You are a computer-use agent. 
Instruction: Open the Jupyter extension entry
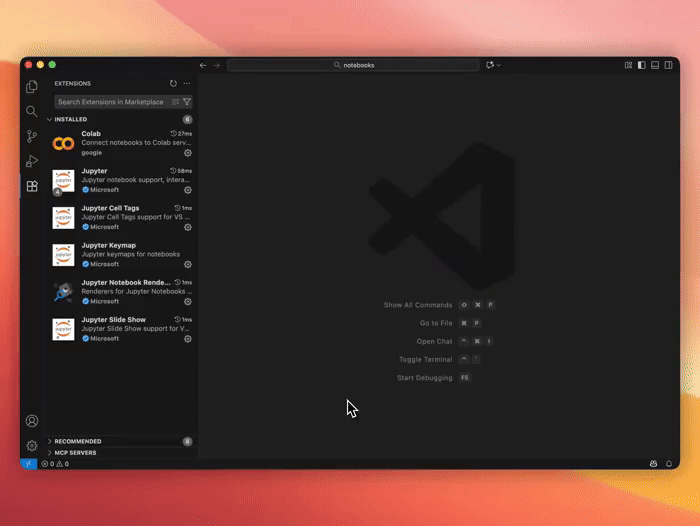coord(121,180)
